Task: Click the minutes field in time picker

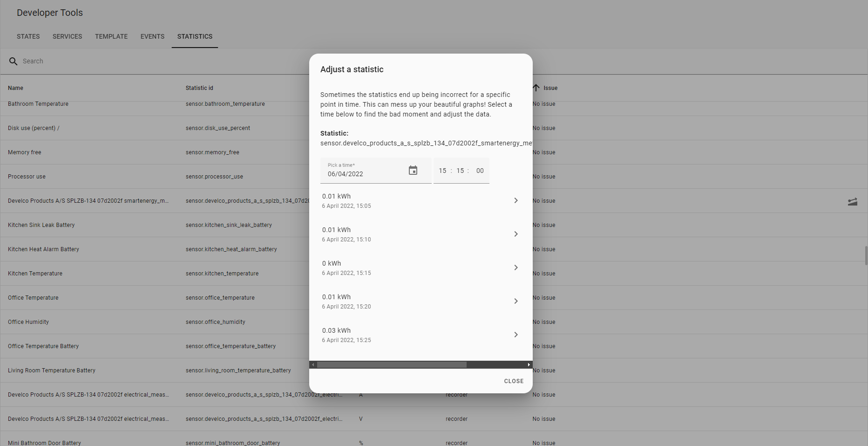Action: tap(460, 171)
